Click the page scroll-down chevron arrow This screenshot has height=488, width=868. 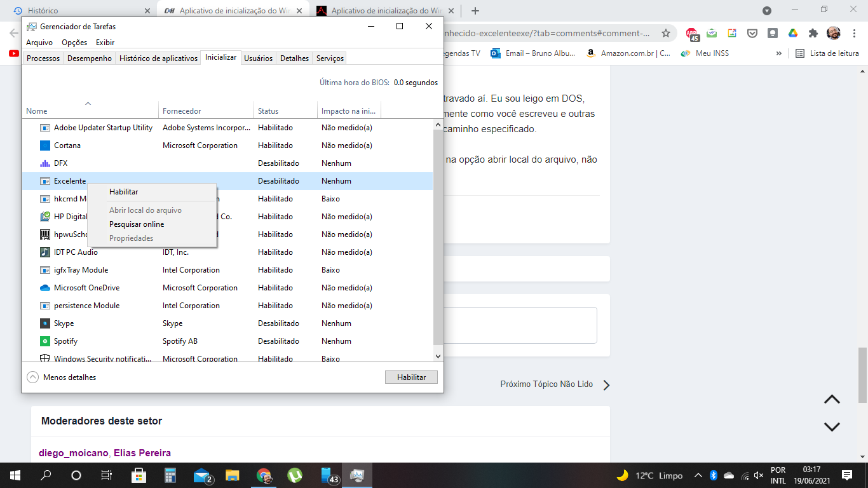(x=832, y=426)
